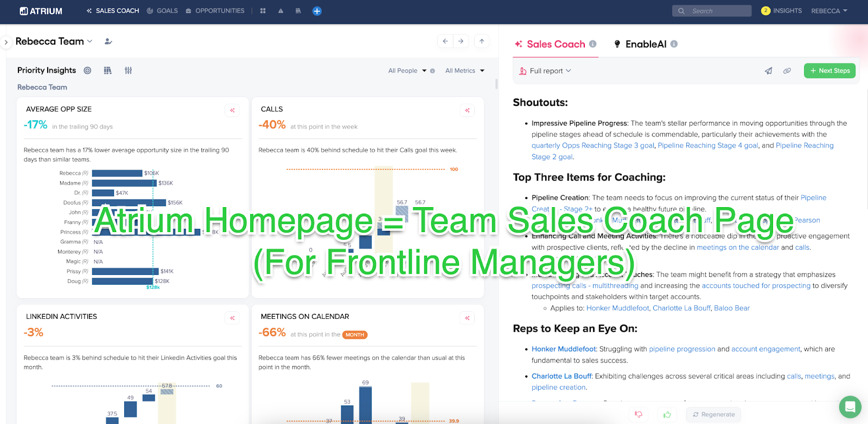Click the up arrow navigation button

[482, 41]
